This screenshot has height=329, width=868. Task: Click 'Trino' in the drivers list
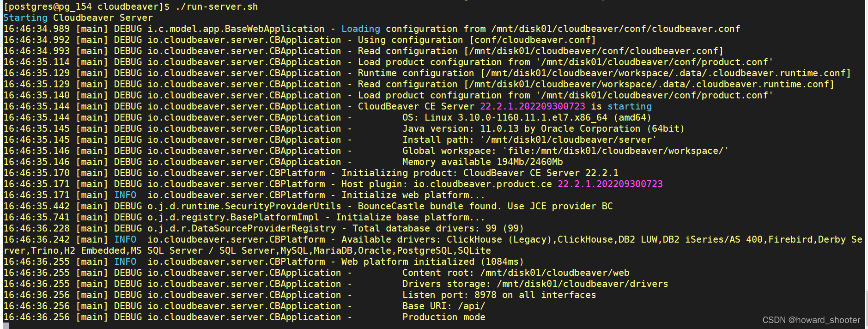[45, 251]
